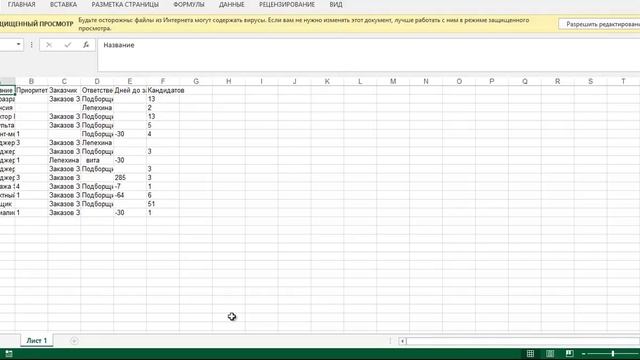This screenshot has width=640, height=360.
Task: Open the ФОРМУЛЫ ribbon tab
Action: (x=189, y=4)
